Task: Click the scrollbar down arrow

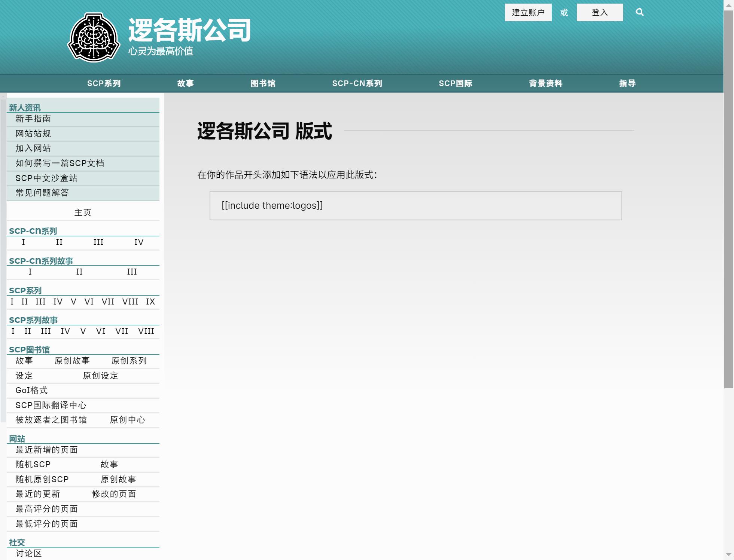Action: (x=728, y=554)
